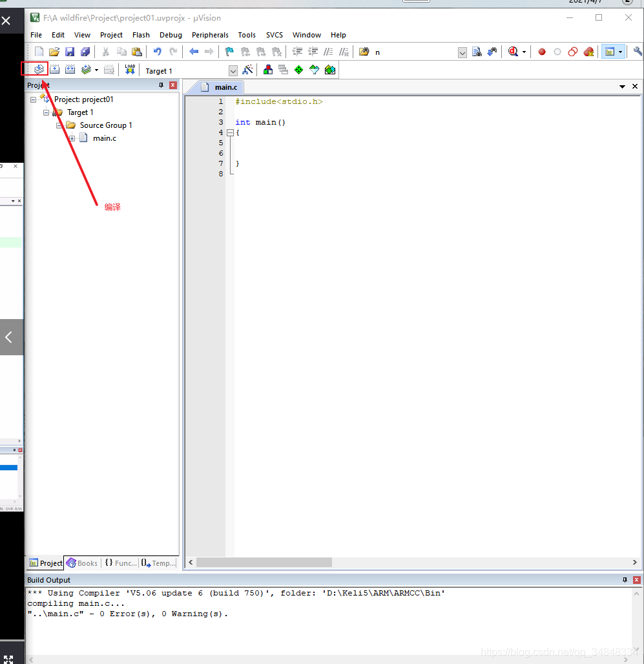644x664 pixels.
Task: Switch to the Books tab
Action: [83, 563]
